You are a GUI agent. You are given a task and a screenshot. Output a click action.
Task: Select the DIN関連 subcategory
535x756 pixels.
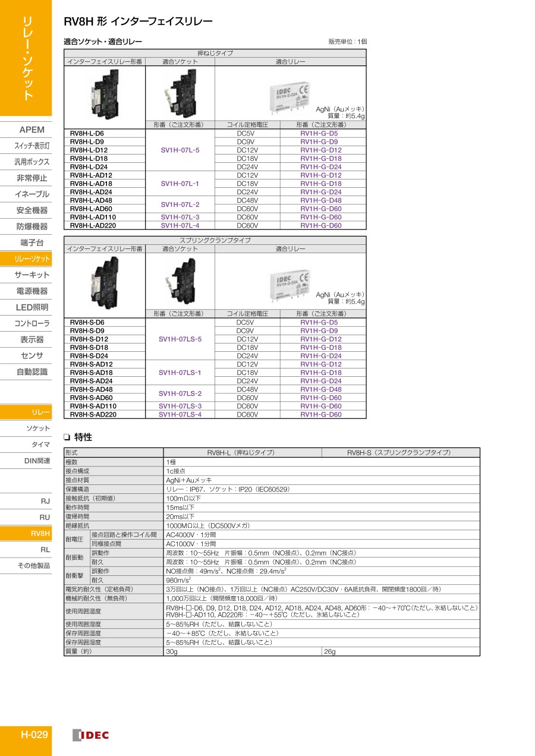click(x=37, y=461)
